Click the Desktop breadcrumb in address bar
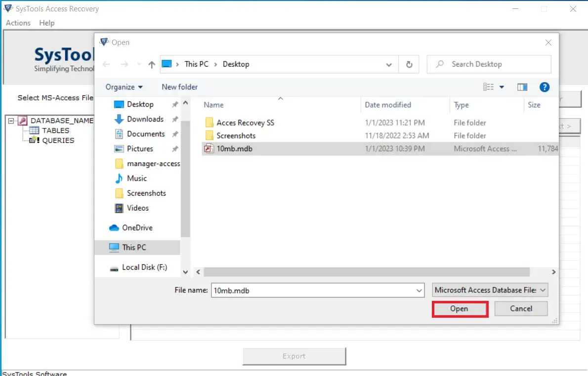 click(236, 64)
